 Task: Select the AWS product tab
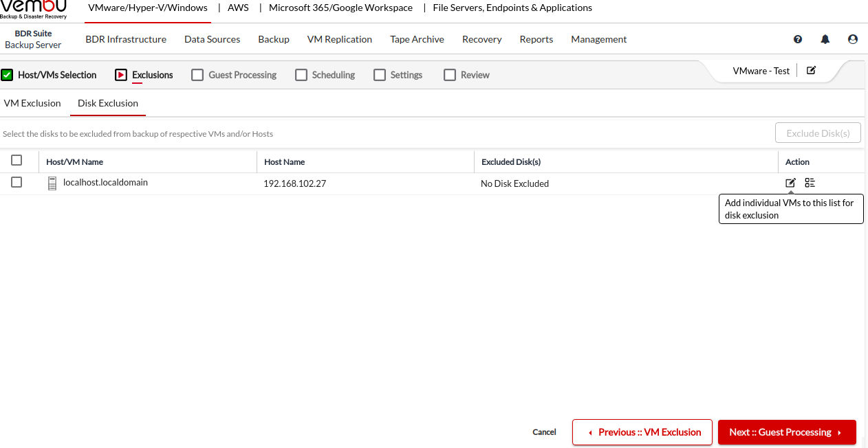pos(238,8)
